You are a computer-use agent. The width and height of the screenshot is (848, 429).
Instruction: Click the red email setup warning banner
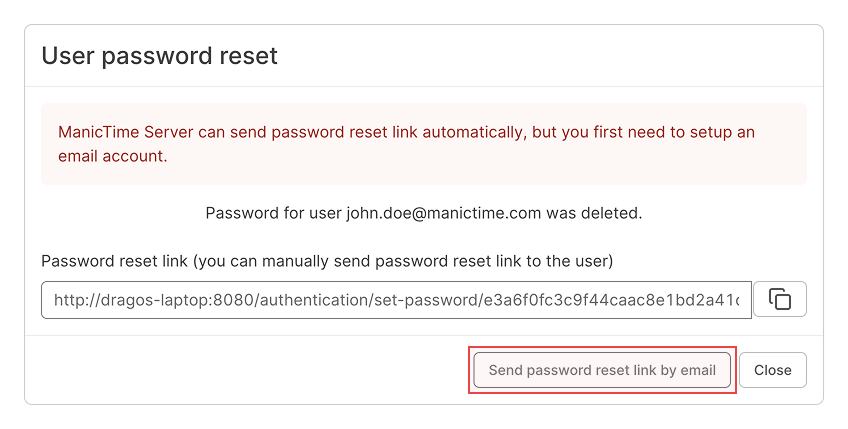point(423,144)
